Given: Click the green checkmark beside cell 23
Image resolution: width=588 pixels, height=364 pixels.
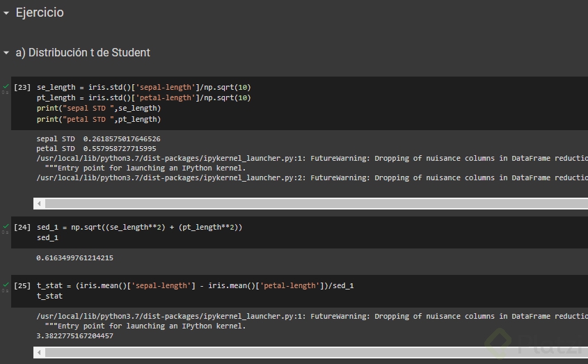Looking at the screenshot, I should coord(6,86).
